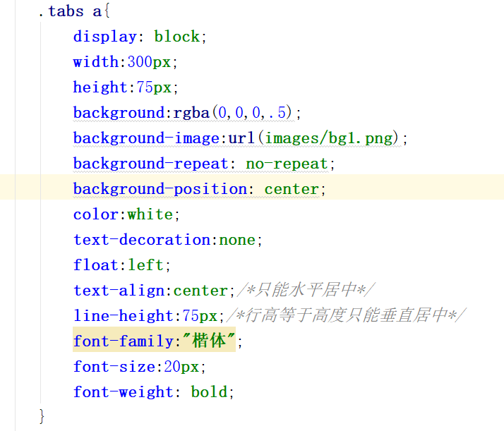Screen dimensions: 504x431
Task: Click the closing brace of .tabs a rule
Action: pyautogui.click(x=42, y=417)
